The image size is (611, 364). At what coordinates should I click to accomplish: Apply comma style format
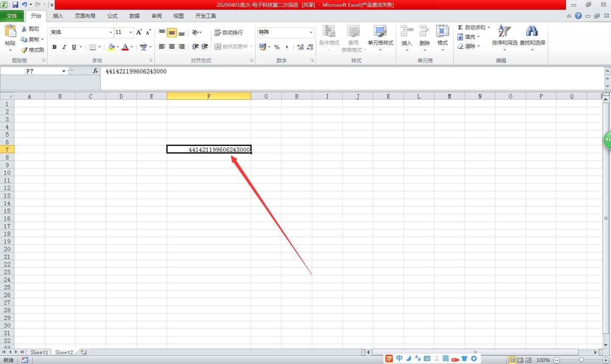click(x=287, y=47)
